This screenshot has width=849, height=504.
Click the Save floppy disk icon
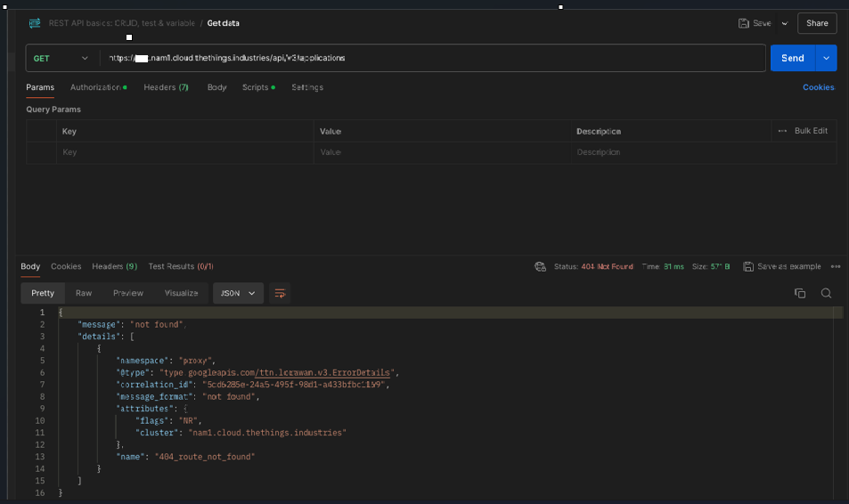click(x=744, y=23)
